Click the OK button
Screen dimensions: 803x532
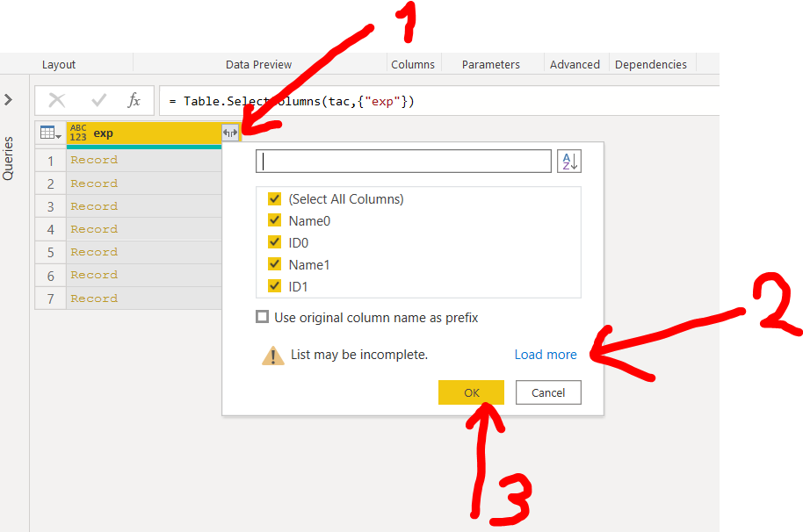point(471,392)
